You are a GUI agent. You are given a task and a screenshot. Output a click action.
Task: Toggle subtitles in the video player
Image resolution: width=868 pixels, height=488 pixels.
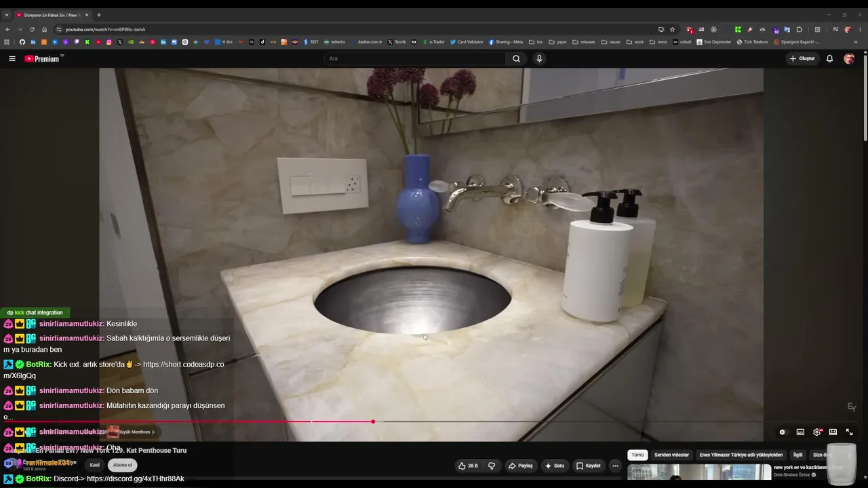(x=800, y=432)
